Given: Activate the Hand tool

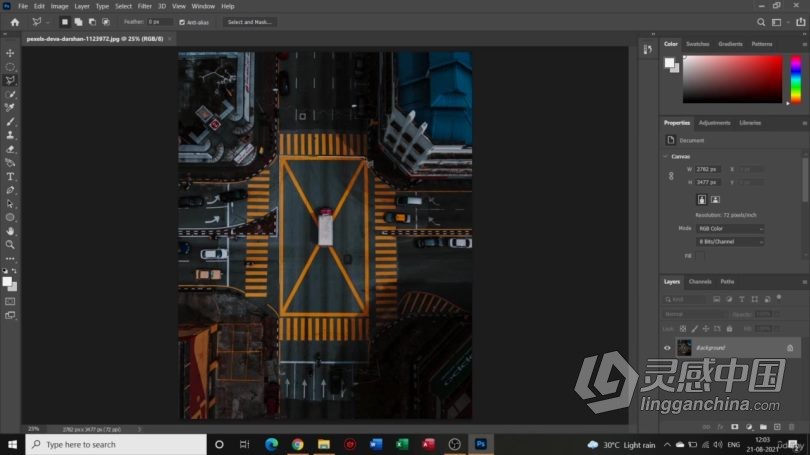Looking at the screenshot, I should point(10,231).
